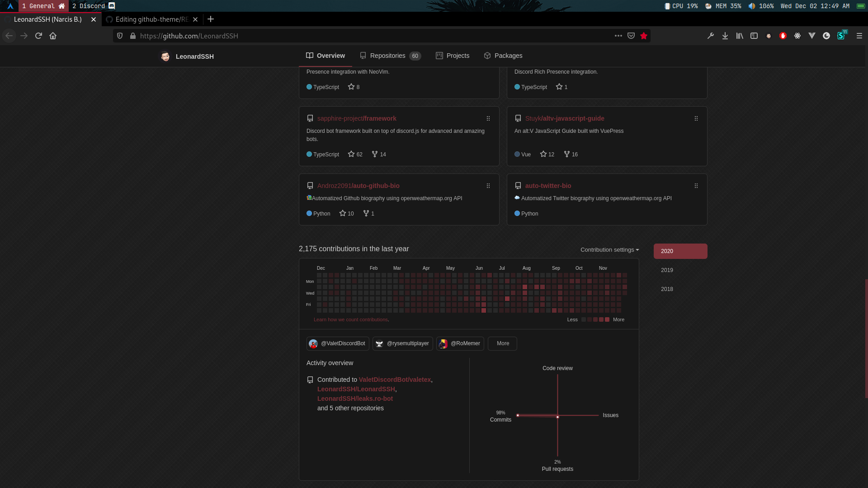This screenshot has height=488, width=868.
Task: Open Firefox library icon
Action: point(740,36)
